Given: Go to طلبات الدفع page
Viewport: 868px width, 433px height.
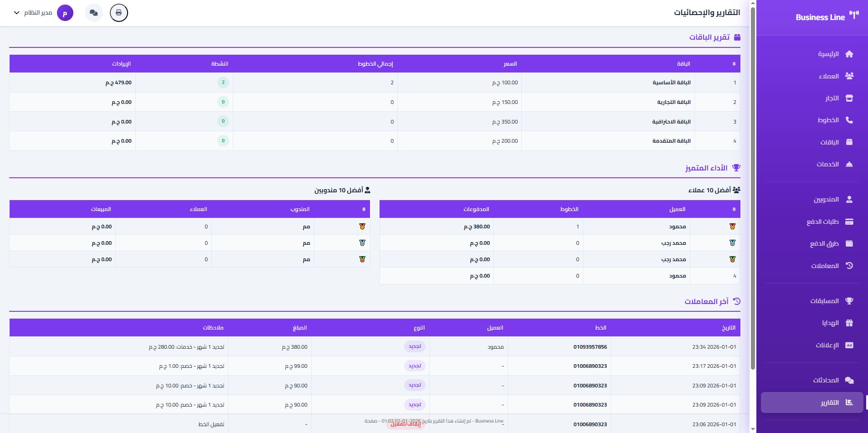Looking at the screenshot, I should pos(822,222).
